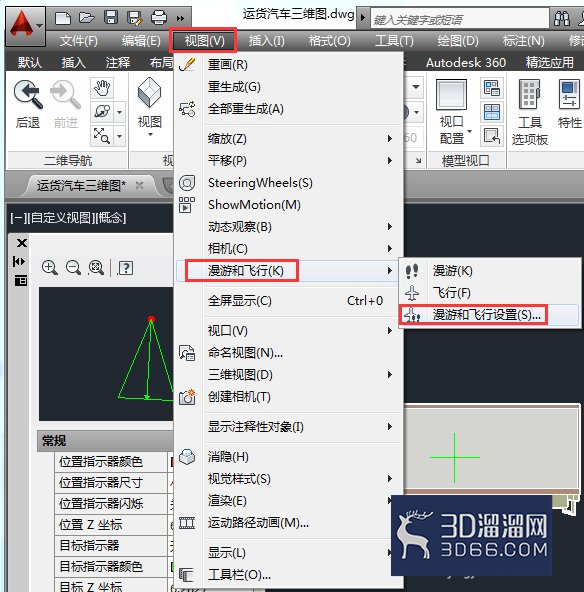
Task: Expand quick access toolbar overflow arrows
Action: [x=180, y=18]
